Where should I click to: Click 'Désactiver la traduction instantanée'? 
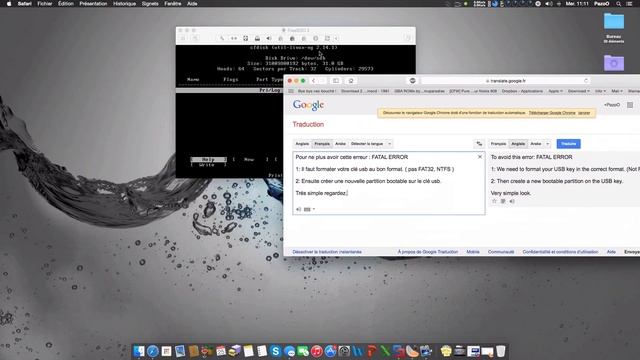tap(327, 252)
